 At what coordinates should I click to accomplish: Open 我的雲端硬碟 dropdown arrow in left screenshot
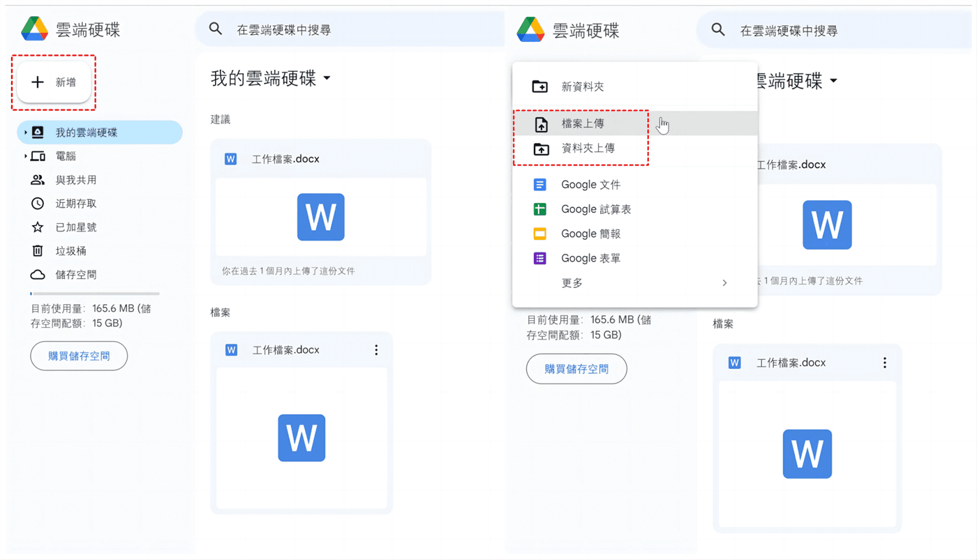pos(327,79)
